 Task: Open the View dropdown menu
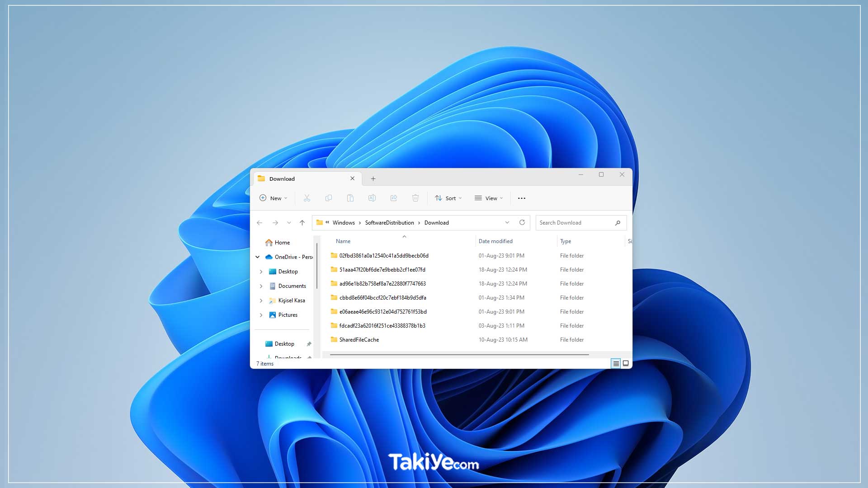click(x=489, y=198)
